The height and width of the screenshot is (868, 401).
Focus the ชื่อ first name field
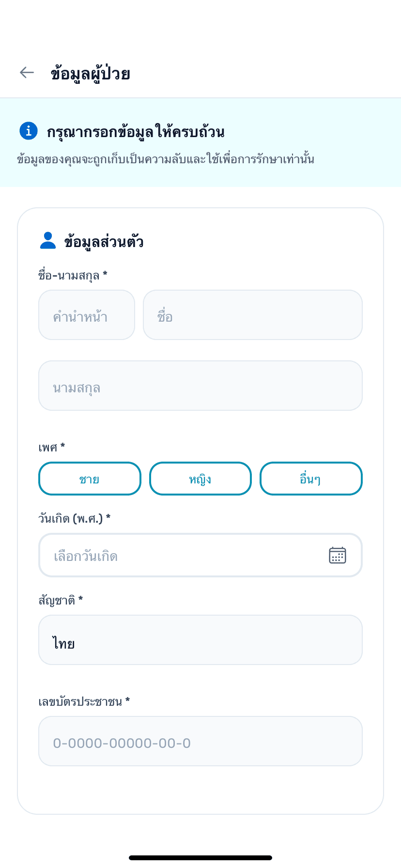coord(253,315)
